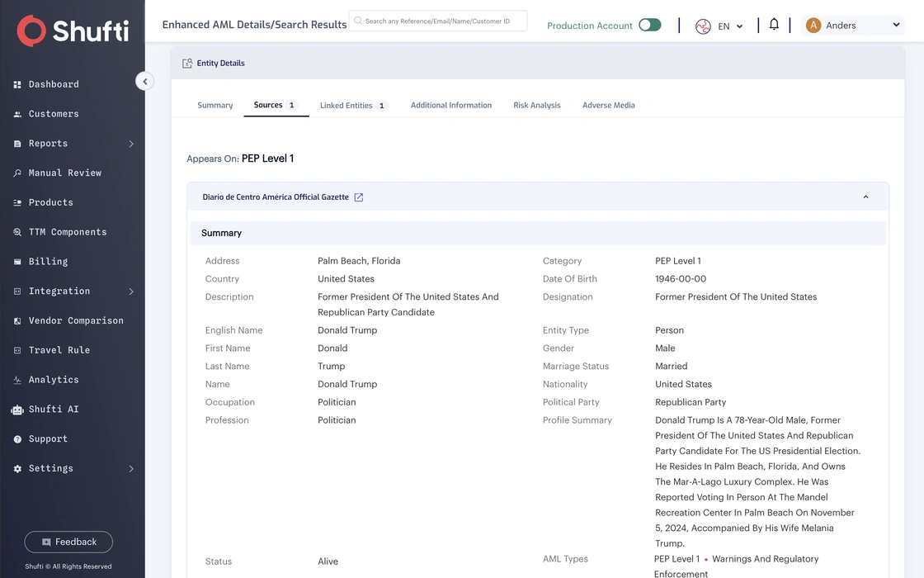Open Diario de Centro América external link icon
This screenshot has height=578, width=924.
point(358,197)
